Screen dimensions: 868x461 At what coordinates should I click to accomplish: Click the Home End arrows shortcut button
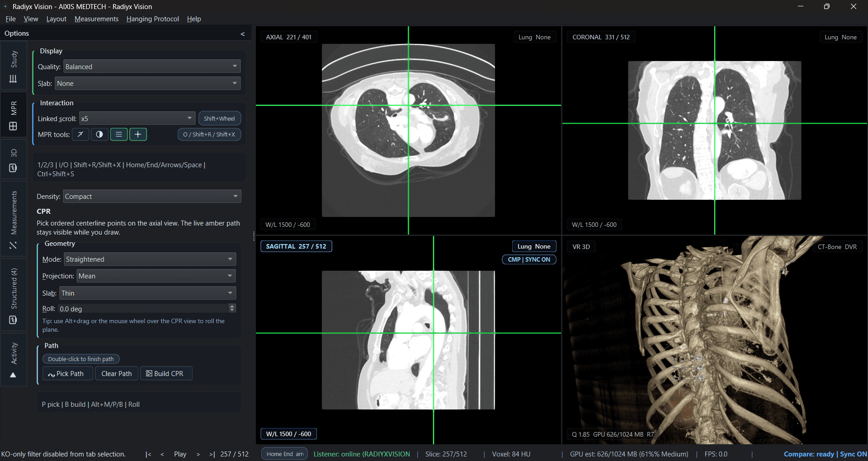[285, 454]
